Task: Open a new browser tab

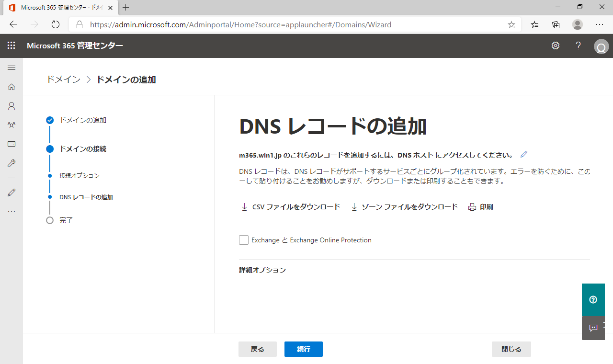Action: pyautogui.click(x=126, y=8)
